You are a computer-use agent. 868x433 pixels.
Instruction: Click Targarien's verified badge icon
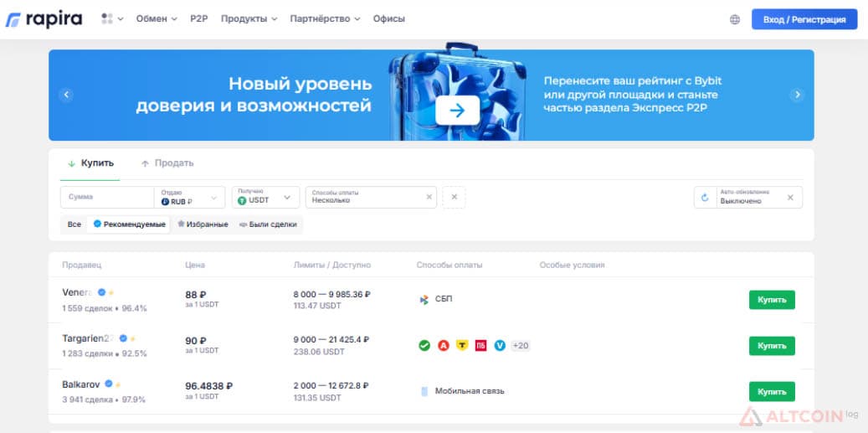click(x=123, y=338)
